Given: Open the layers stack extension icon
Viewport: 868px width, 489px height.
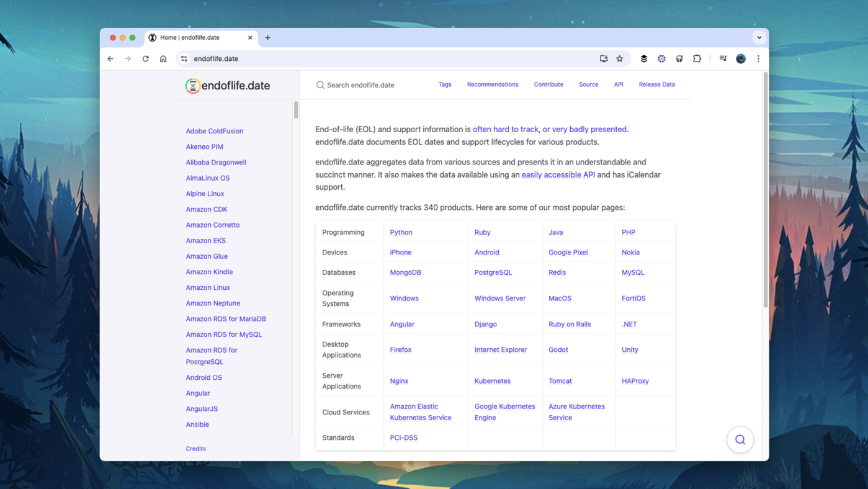Looking at the screenshot, I should point(643,58).
